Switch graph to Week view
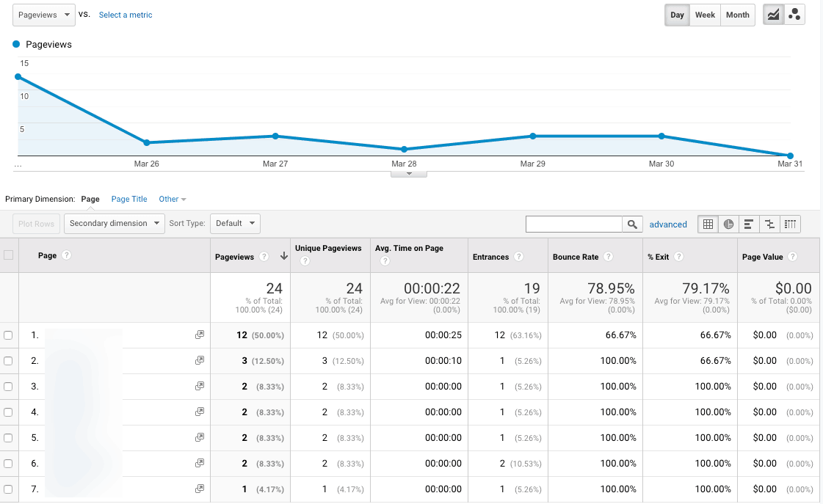Image resolution: width=823 pixels, height=504 pixels. pyautogui.click(x=705, y=15)
